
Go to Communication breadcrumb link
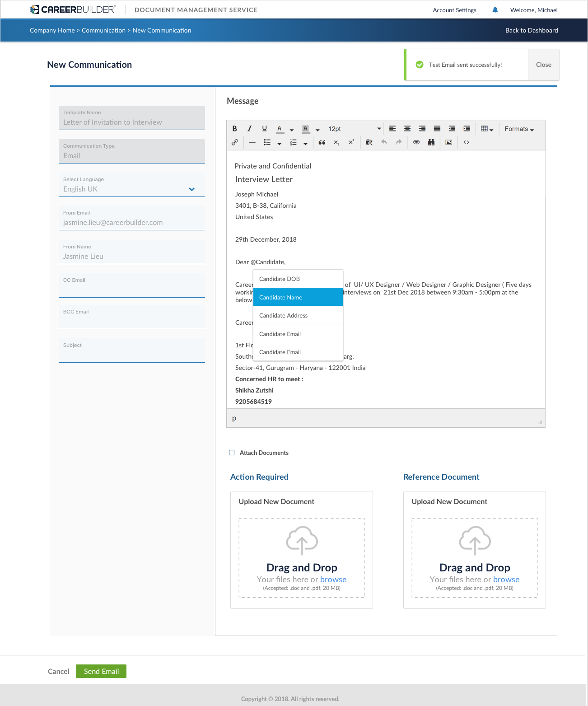tap(103, 30)
